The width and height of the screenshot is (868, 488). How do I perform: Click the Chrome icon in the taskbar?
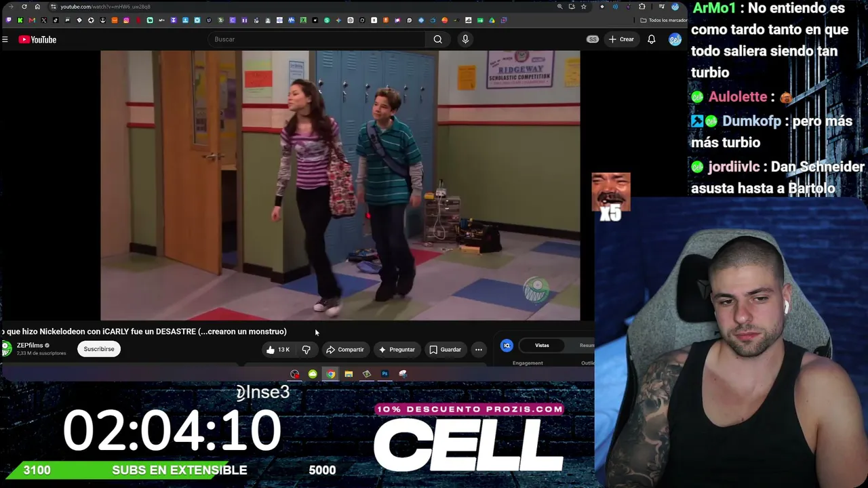(330, 374)
